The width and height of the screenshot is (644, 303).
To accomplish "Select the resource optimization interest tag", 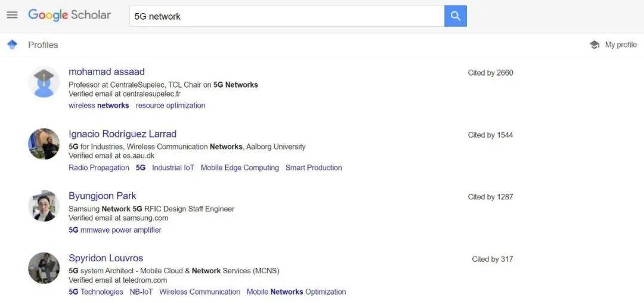I will [x=171, y=106].
